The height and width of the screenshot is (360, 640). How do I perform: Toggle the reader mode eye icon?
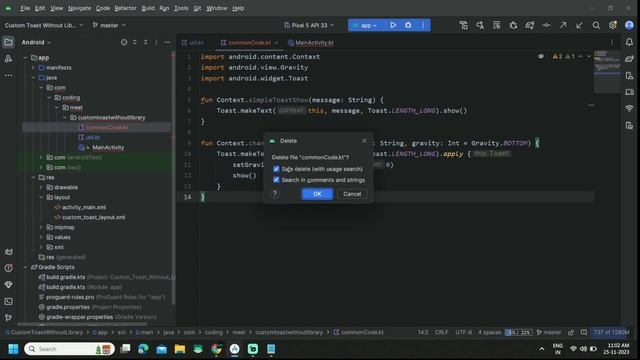tap(541, 56)
